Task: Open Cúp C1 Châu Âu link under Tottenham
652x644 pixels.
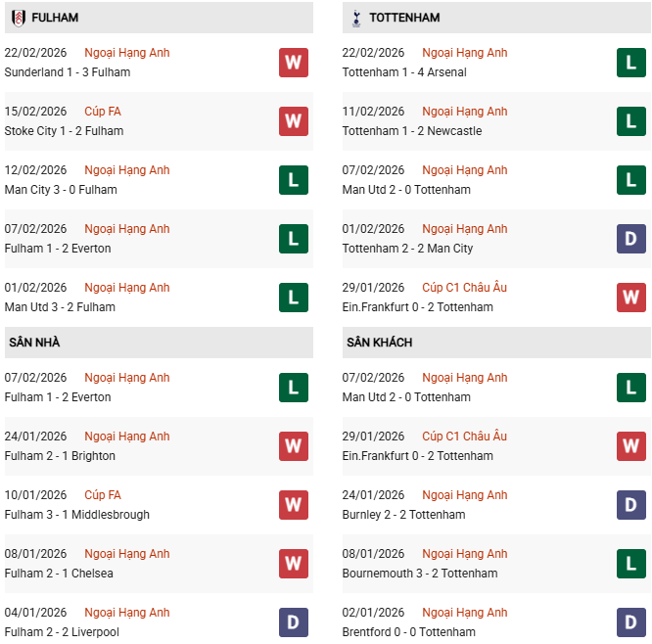Action: 464,288
